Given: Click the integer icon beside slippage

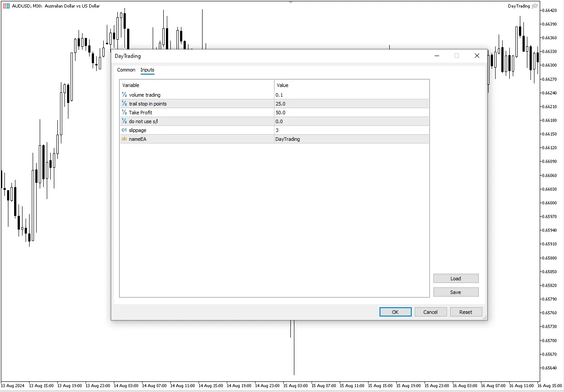Looking at the screenshot, I should pyautogui.click(x=124, y=130).
